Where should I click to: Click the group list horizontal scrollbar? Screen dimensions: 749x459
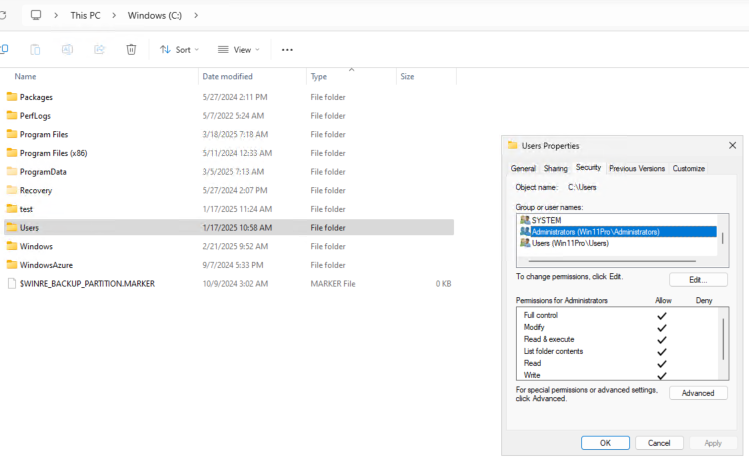pos(612,261)
